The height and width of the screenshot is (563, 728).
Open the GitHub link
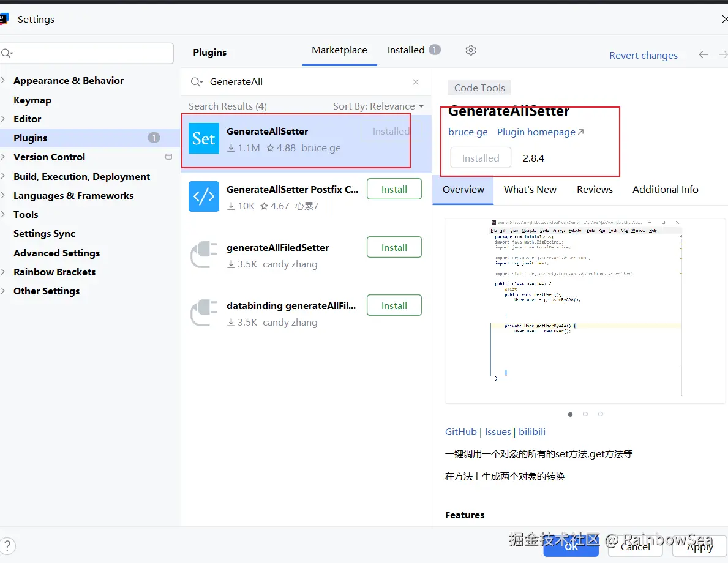tap(460, 431)
